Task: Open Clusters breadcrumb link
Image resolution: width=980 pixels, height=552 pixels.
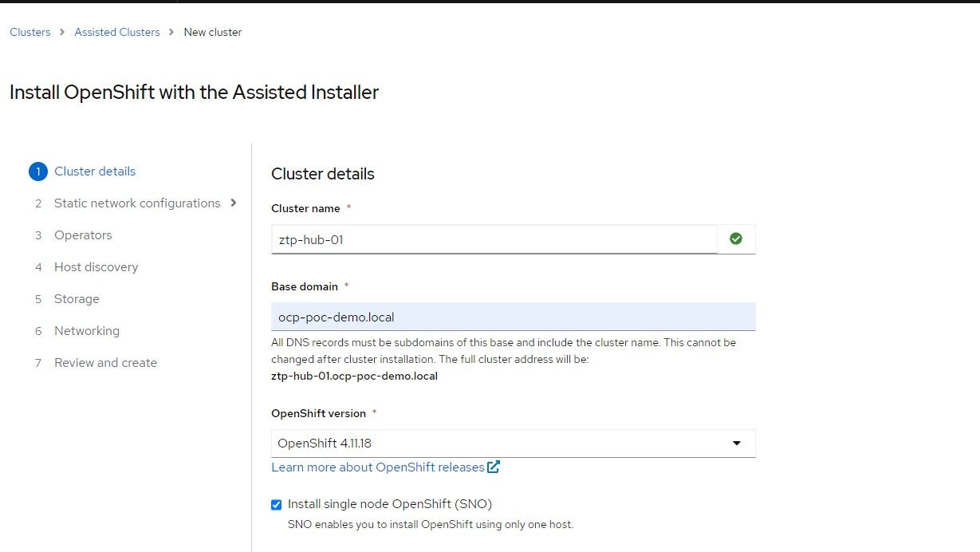Action: (x=30, y=32)
